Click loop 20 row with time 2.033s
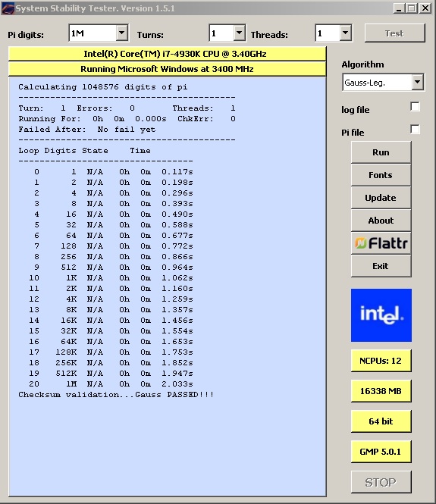 click(111, 384)
